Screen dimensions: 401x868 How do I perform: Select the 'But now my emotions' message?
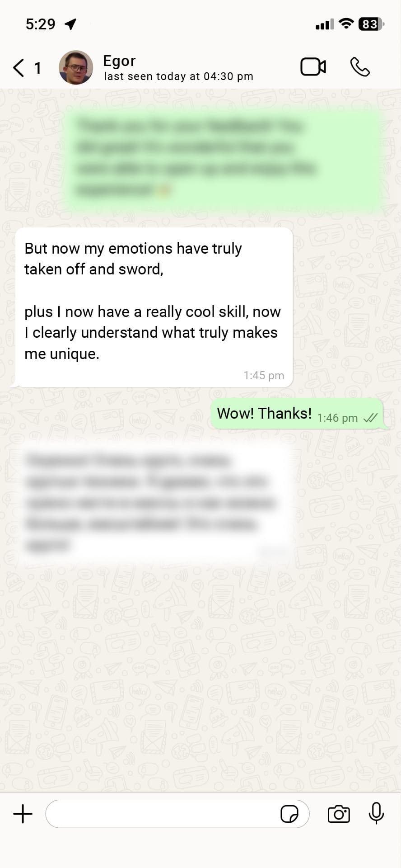[x=154, y=307]
